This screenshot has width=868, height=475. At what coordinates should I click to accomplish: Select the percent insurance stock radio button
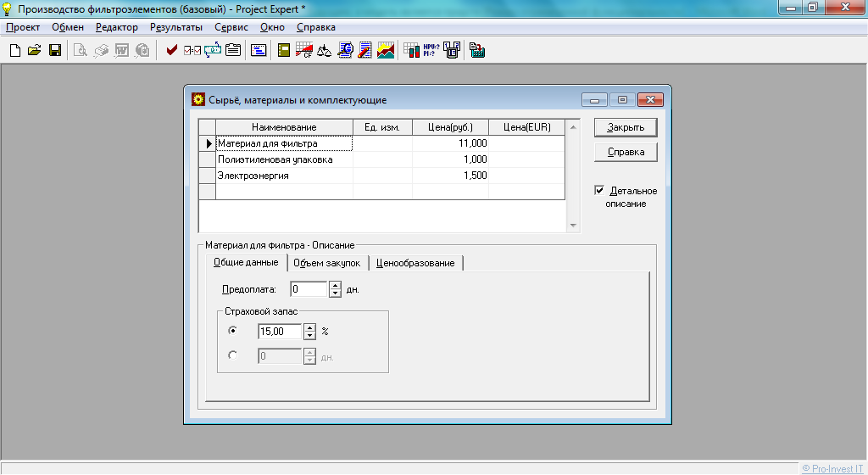point(232,331)
